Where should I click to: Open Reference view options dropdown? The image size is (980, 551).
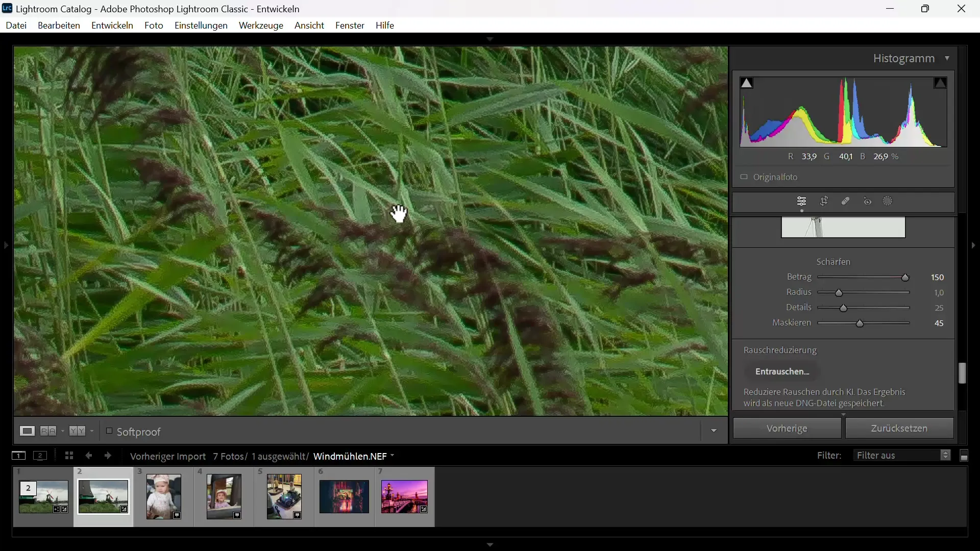(92, 432)
